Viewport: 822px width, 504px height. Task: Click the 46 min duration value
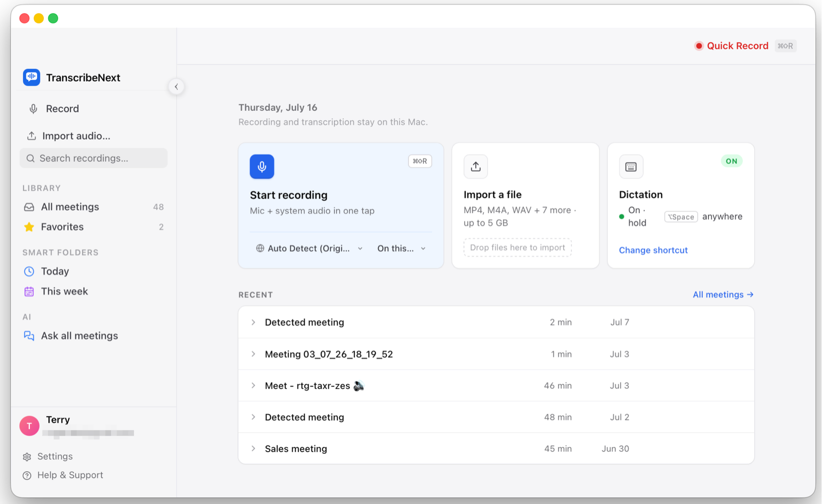(558, 385)
